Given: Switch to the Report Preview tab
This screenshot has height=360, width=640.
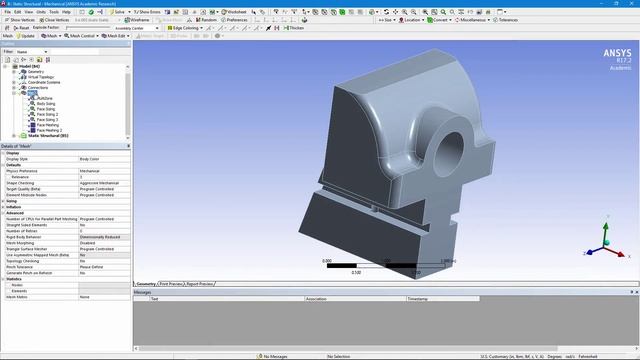Looking at the screenshot, I should click(x=199, y=284).
